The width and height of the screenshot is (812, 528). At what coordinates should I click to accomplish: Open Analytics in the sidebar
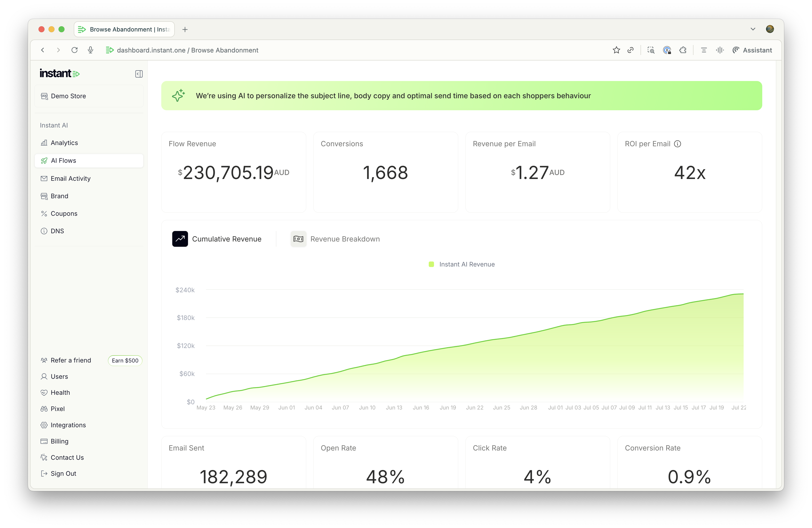89,142
